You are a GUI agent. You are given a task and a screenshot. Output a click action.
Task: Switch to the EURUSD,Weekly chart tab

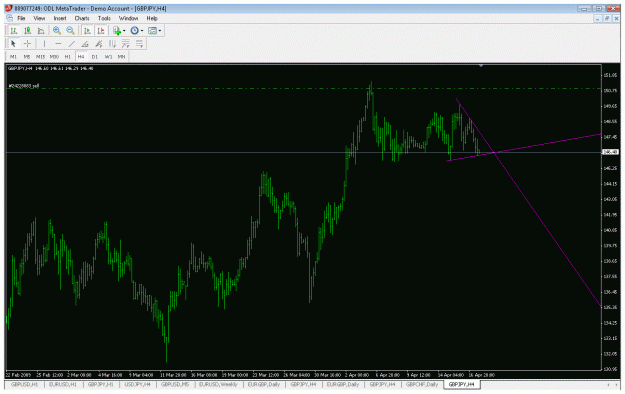point(218,384)
